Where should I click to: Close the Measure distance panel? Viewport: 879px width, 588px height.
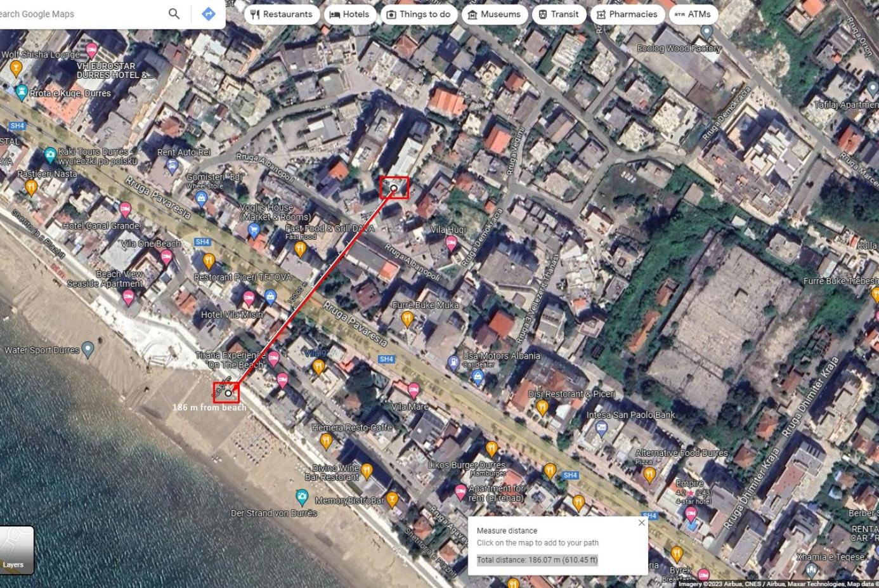pyautogui.click(x=641, y=523)
